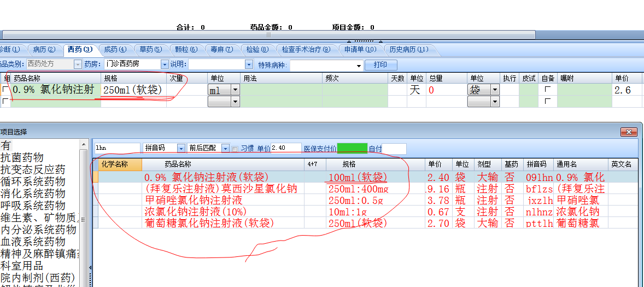This screenshot has height=287, width=644.
Task: Open the ml unit dropdown in second empty row
Action: point(235,102)
